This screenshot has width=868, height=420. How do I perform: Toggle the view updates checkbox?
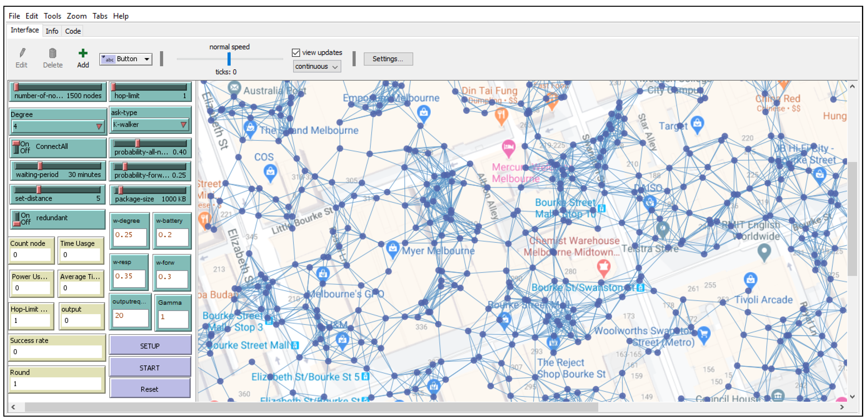click(296, 53)
